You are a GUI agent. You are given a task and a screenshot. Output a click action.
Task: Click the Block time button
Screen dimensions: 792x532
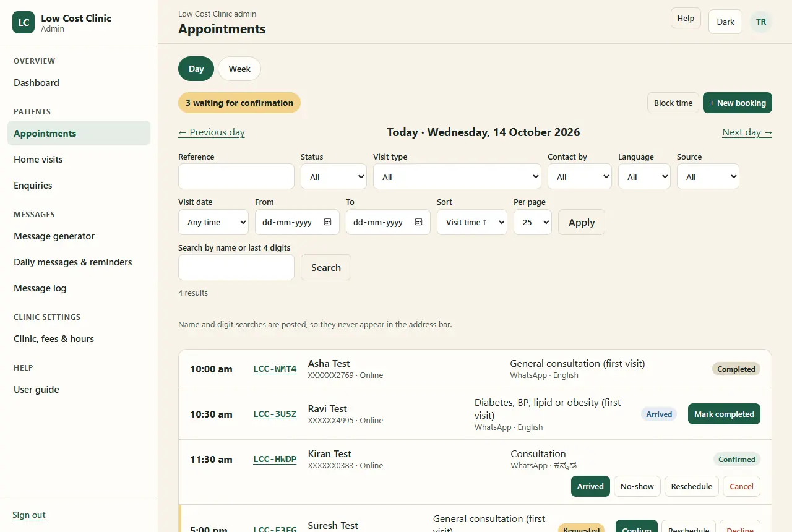coord(673,103)
